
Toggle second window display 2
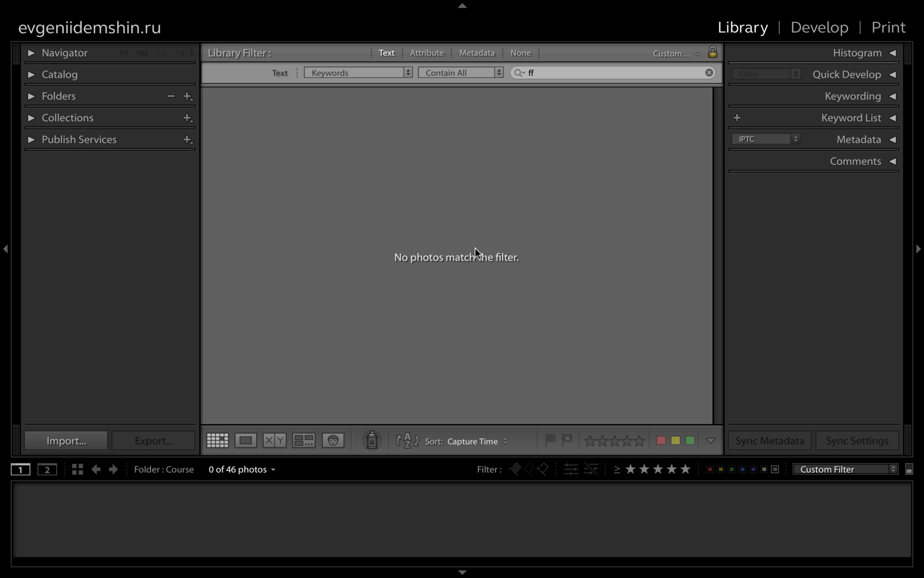(47, 470)
